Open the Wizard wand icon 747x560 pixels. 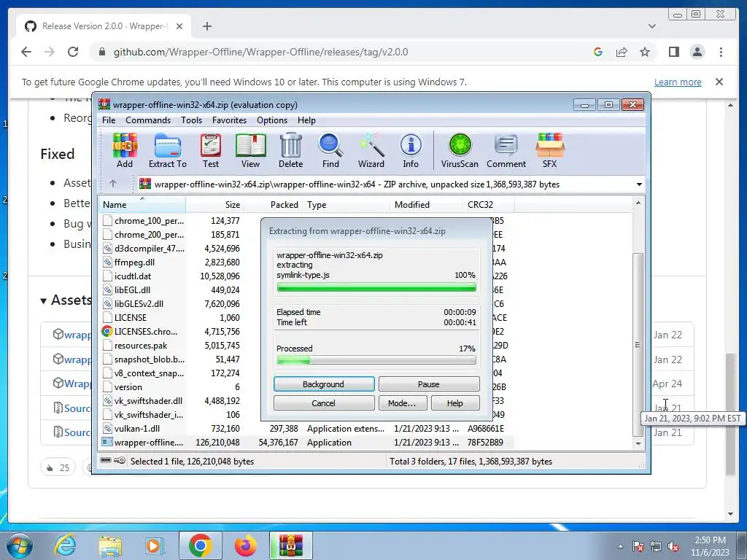click(371, 150)
